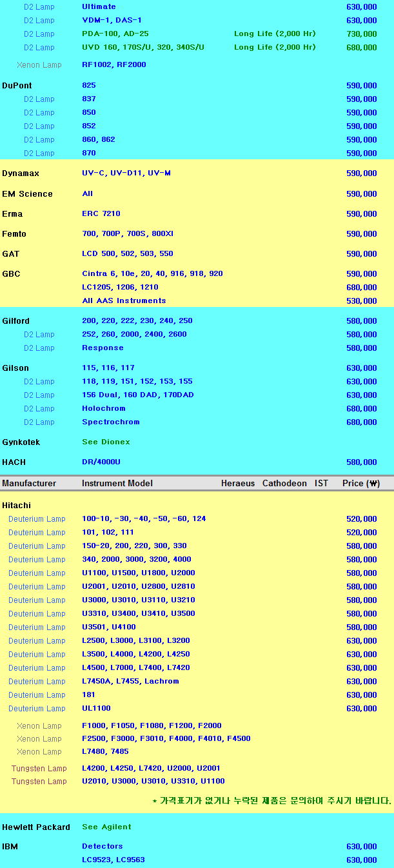Screen dimensions: 394x868
Task: Click the IST column header
Action: pos(321,483)
